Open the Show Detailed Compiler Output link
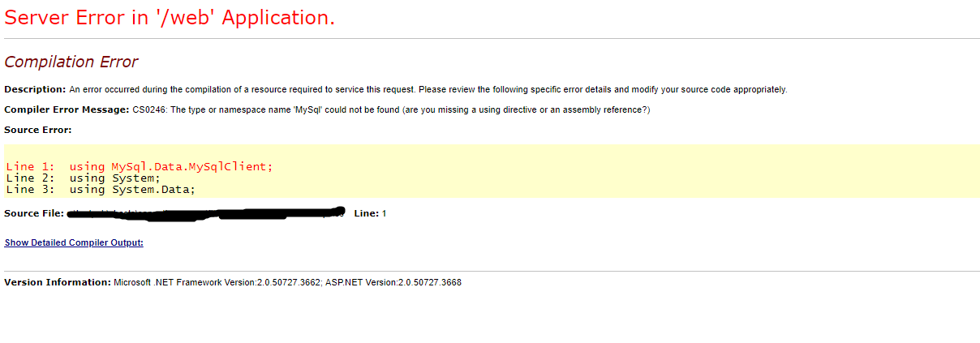This screenshot has width=980, height=343. click(74, 242)
